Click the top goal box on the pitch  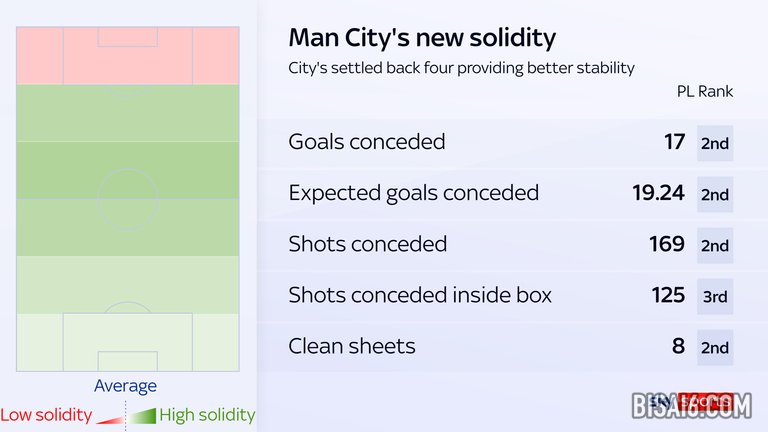tap(127, 37)
